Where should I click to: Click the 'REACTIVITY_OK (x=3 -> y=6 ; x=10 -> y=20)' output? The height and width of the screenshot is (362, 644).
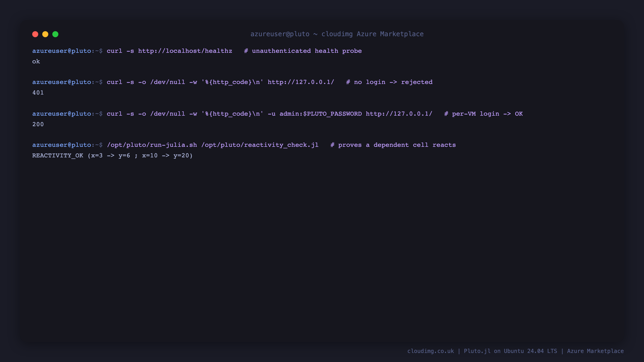tap(113, 155)
